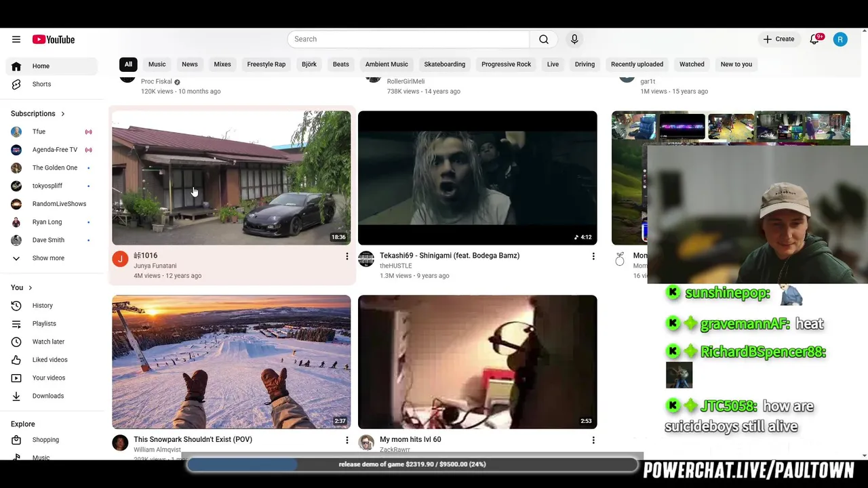Play the Tekashi69 video thumbnail
Screen dimensions: 868x488
477,178
